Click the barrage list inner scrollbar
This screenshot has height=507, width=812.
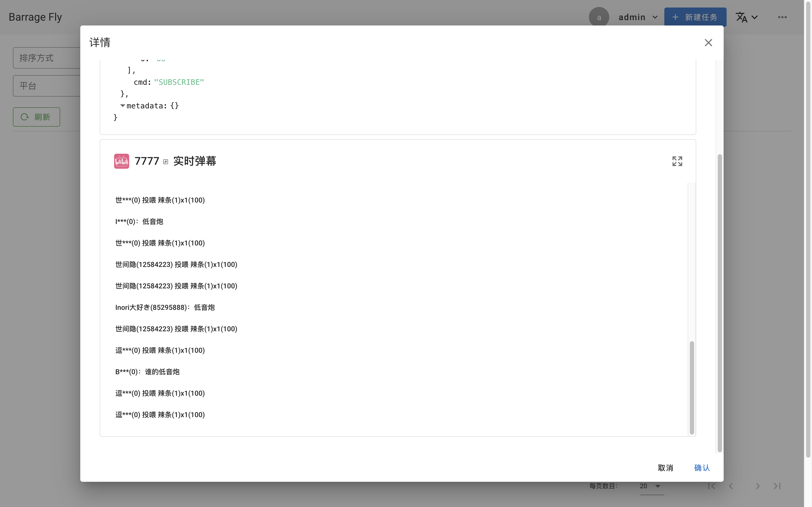tap(691, 387)
